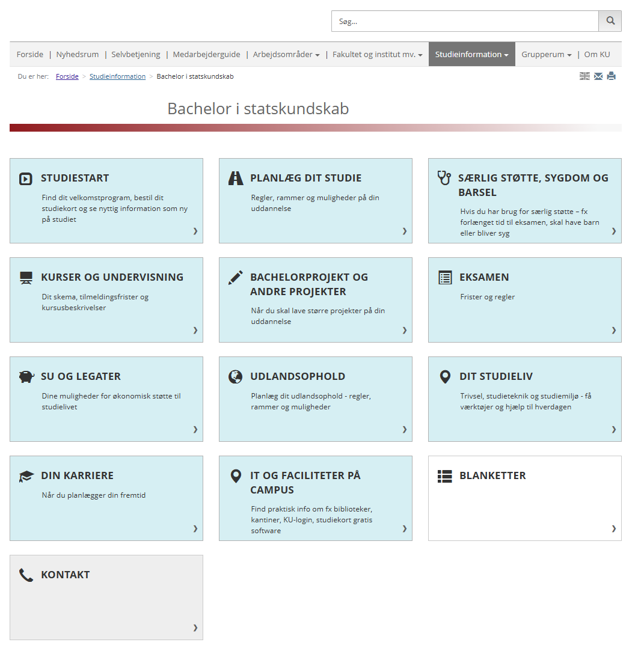
Task: Select the pencil icon on Bachelorprojekt tile
Action: (x=235, y=277)
